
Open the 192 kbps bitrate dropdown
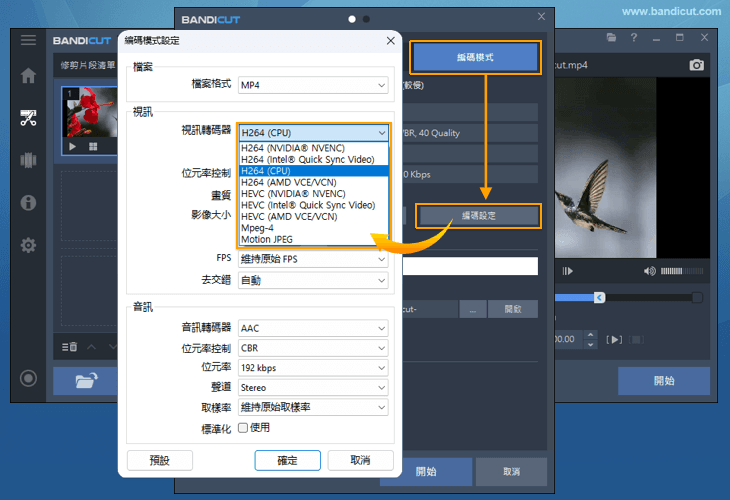(x=313, y=368)
